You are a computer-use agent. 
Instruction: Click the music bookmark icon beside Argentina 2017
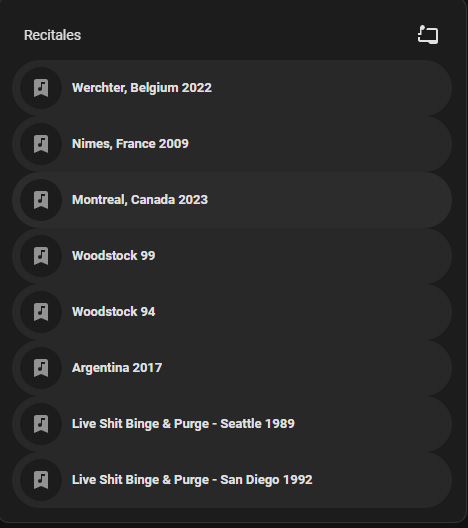point(41,368)
